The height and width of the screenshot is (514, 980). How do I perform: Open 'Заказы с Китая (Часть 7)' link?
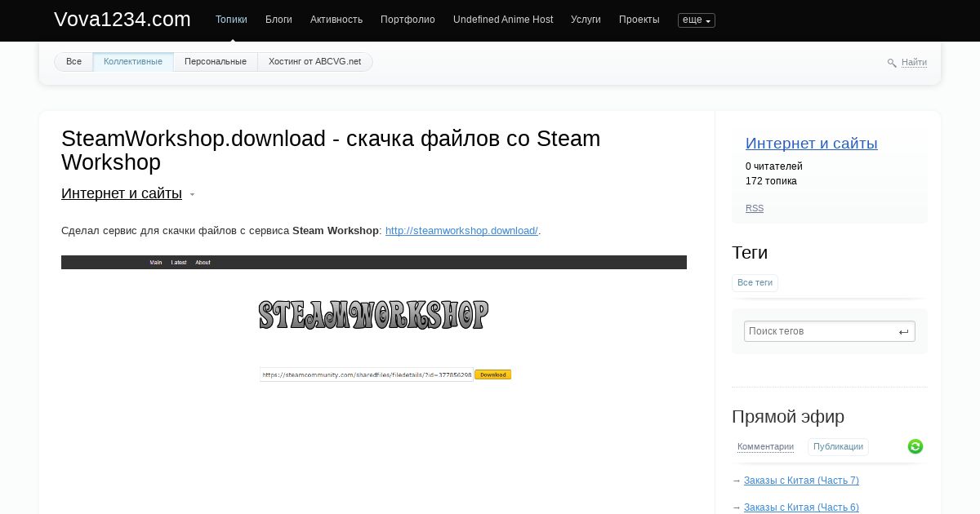[801, 481]
